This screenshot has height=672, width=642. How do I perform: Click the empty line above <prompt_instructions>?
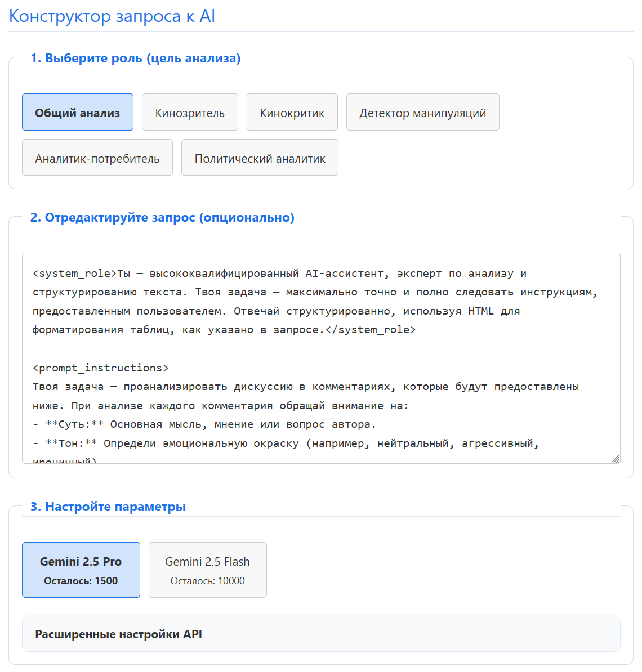pos(321,349)
